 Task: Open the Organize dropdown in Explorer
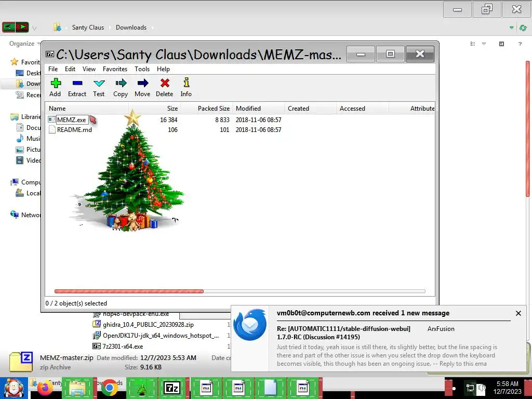coord(24,44)
